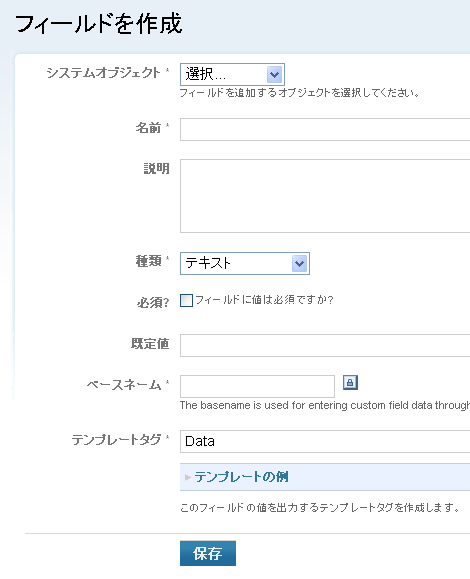Open the 種類 dropdown showing テキスト
470x579 pixels.
pyautogui.click(x=245, y=264)
